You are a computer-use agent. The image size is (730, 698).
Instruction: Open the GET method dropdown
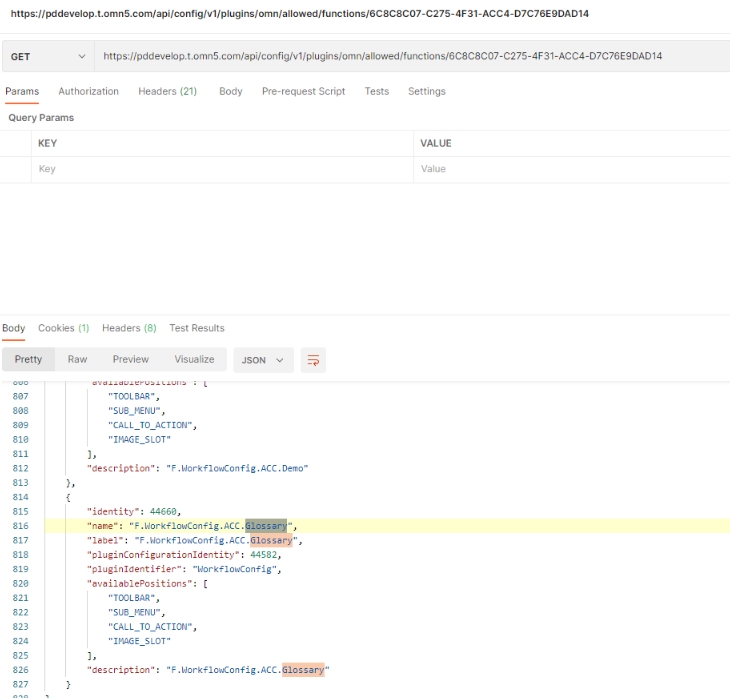click(x=47, y=57)
